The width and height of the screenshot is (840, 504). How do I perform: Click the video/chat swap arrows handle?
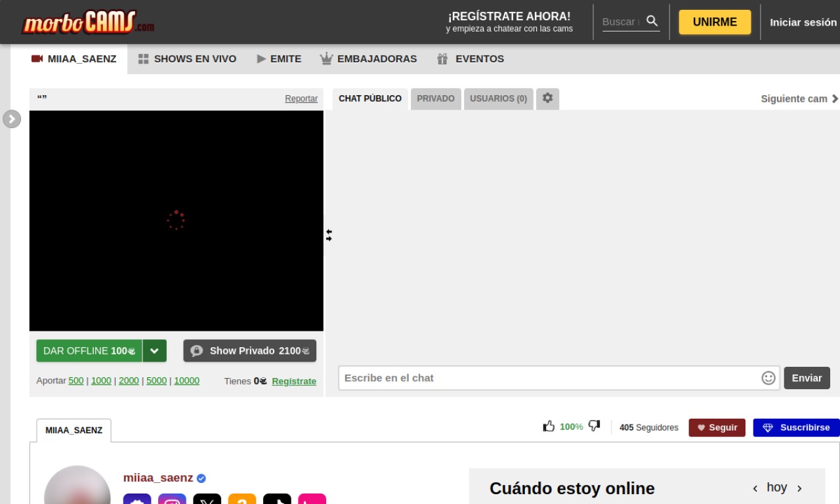tap(329, 235)
